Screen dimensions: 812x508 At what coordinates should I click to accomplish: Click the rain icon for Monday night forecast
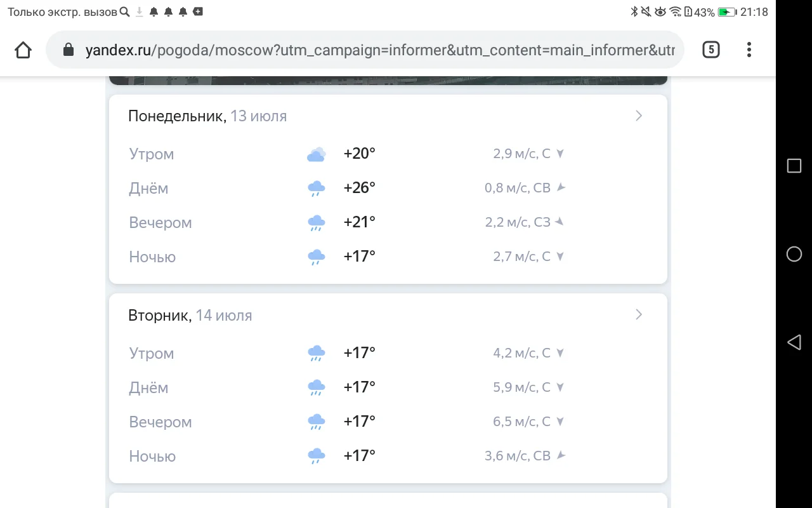point(316,256)
